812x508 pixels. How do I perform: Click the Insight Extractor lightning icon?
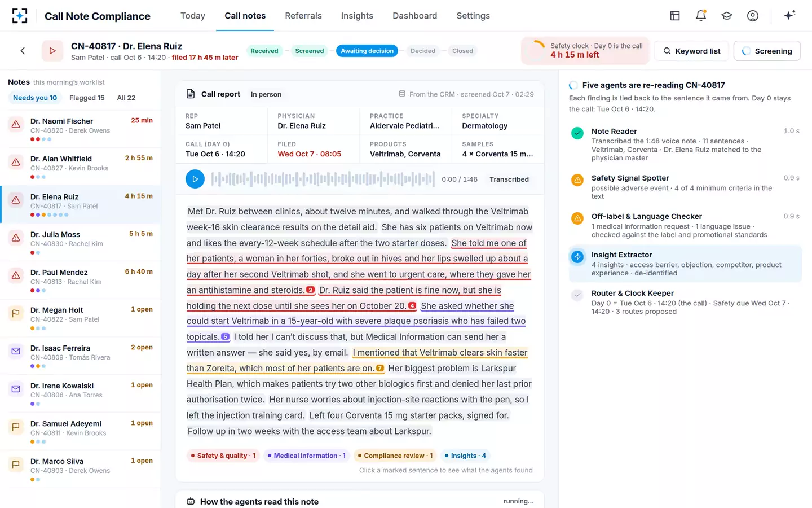[x=577, y=257]
